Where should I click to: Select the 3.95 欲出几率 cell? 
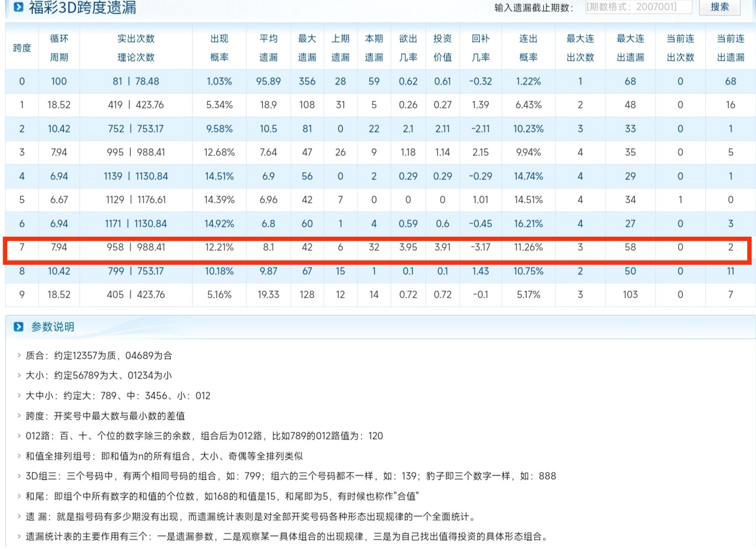click(408, 247)
